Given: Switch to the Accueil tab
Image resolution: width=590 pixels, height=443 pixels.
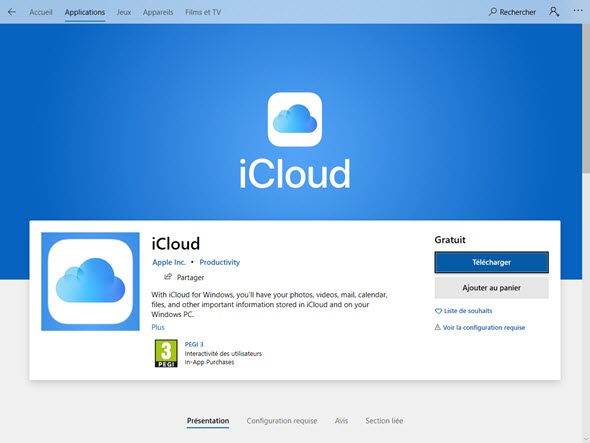Looking at the screenshot, I should pyautogui.click(x=41, y=12).
